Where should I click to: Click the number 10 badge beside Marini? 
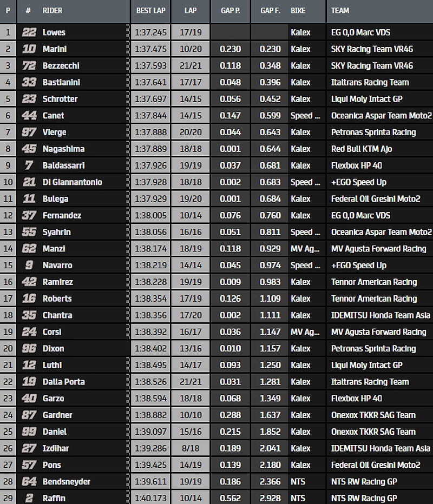29,49
